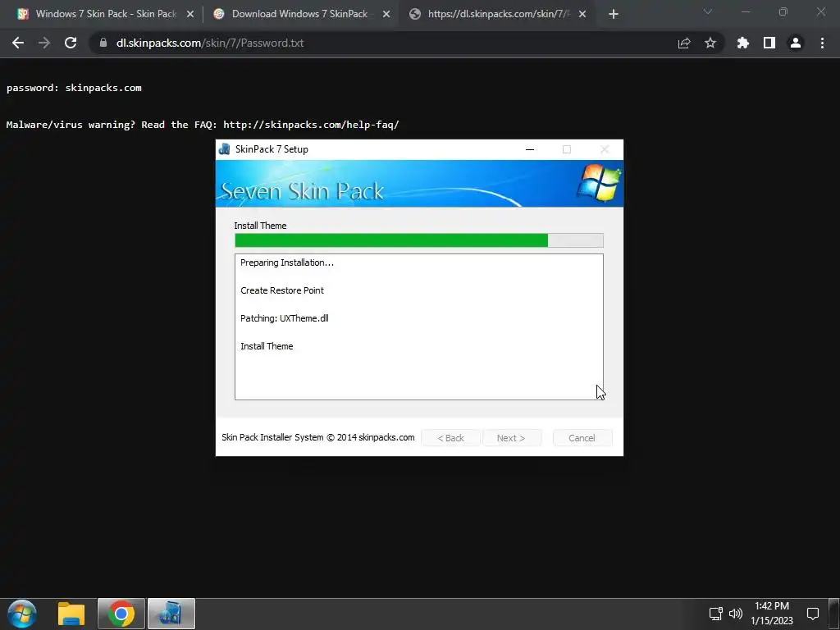The height and width of the screenshot is (630, 840).
Task: Select the dl.skinpacks.com Password.txt tab
Action: [x=498, y=14]
